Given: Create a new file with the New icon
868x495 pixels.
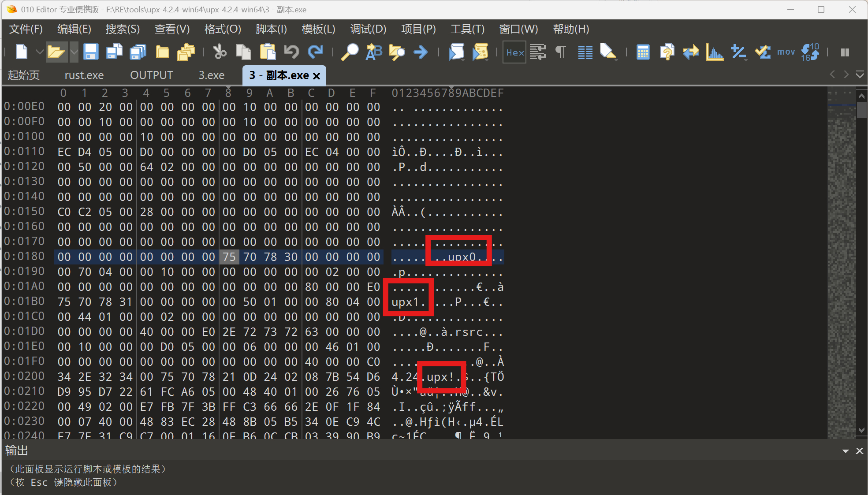Looking at the screenshot, I should coord(21,52).
